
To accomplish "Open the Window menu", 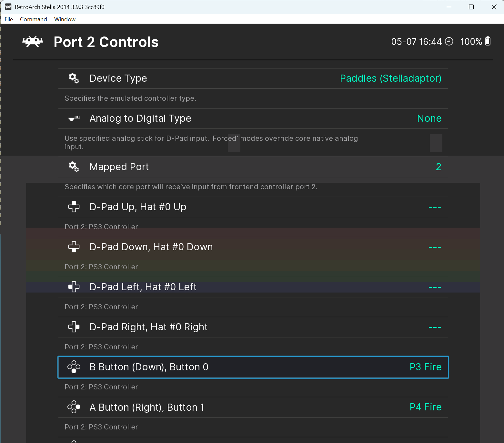I will pyautogui.click(x=65, y=19).
